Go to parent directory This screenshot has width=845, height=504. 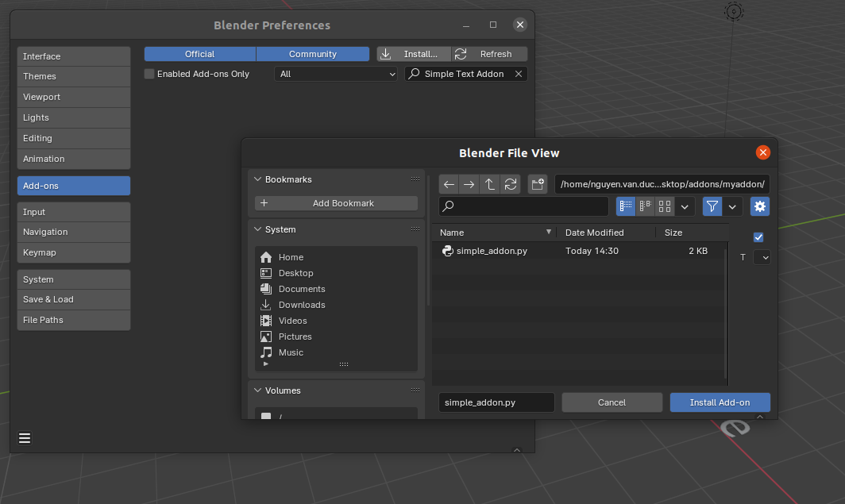click(488, 183)
